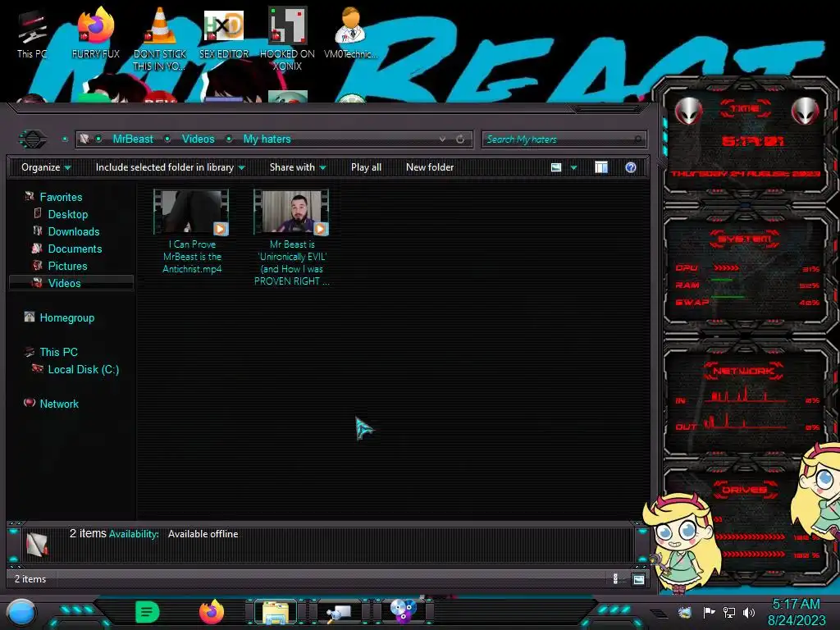The width and height of the screenshot is (840, 630).
Task: Click the volume speaker tray icon
Action: click(749, 612)
